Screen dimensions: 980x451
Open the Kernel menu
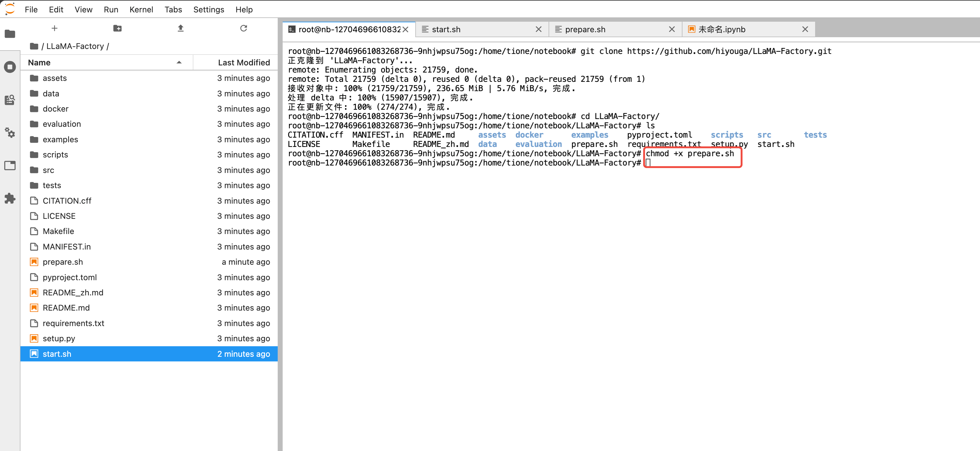141,10
